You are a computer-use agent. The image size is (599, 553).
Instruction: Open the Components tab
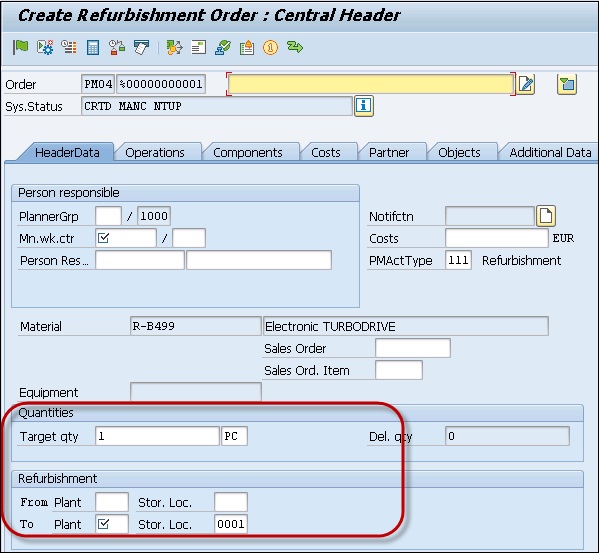(248, 152)
